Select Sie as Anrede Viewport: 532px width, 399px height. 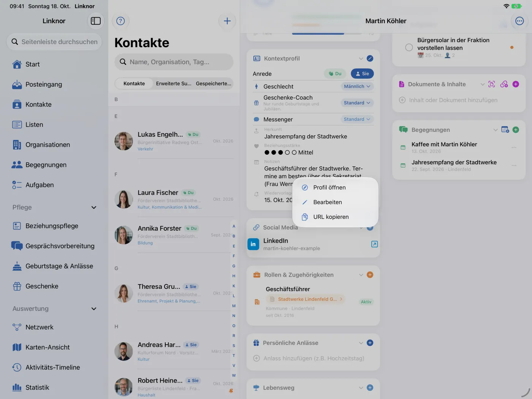362,74
